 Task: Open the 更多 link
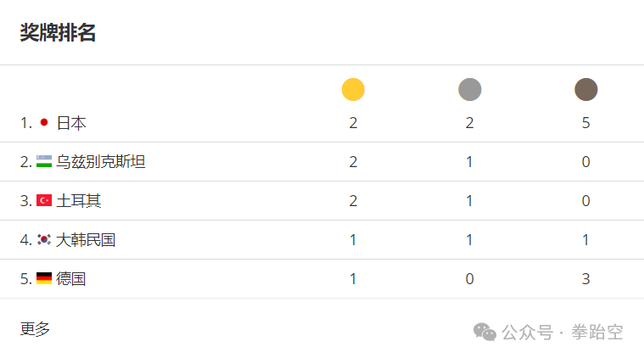point(35,329)
